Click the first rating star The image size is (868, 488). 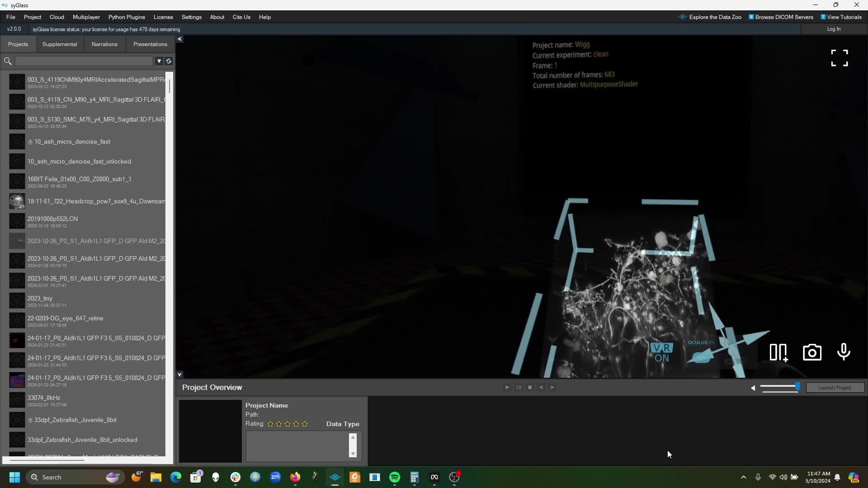coord(270,424)
